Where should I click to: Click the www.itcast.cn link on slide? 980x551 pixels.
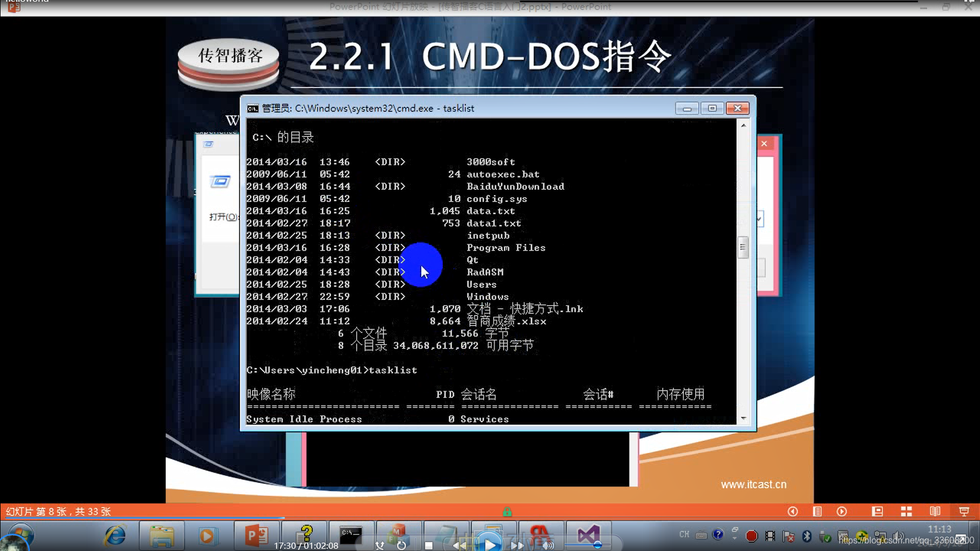tap(754, 485)
